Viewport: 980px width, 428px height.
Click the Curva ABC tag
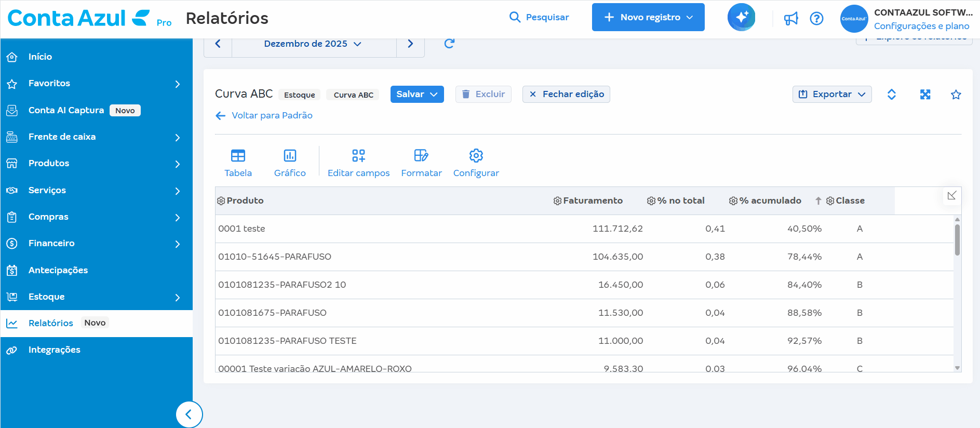[x=353, y=95]
